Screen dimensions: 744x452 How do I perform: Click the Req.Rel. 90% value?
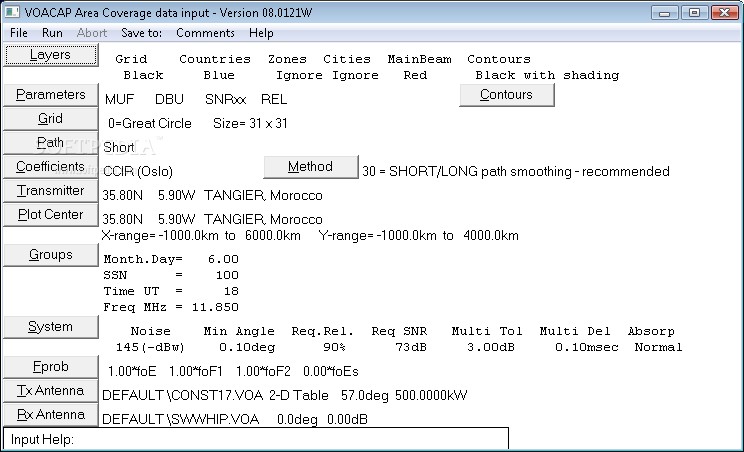coord(334,347)
